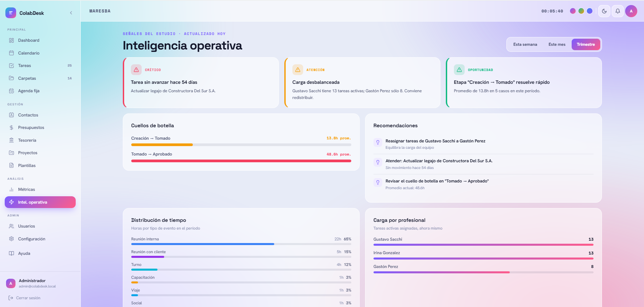The width and height of the screenshot is (644, 307).
Task: Click the Calendario calendar icon
Action: (11, 53)
